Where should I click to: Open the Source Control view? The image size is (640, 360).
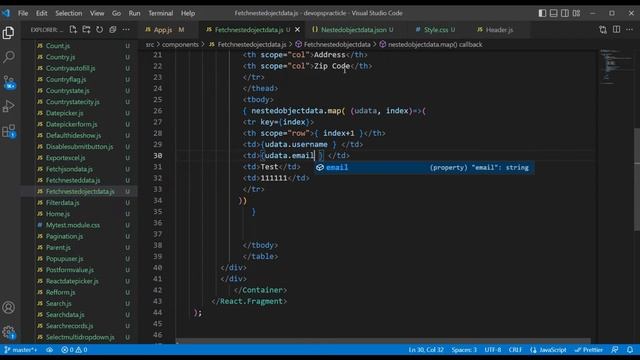pos(9,82)
